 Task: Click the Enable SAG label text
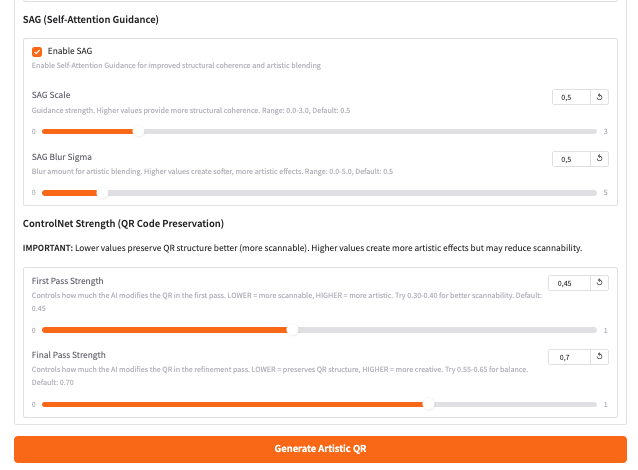[70, 51]
